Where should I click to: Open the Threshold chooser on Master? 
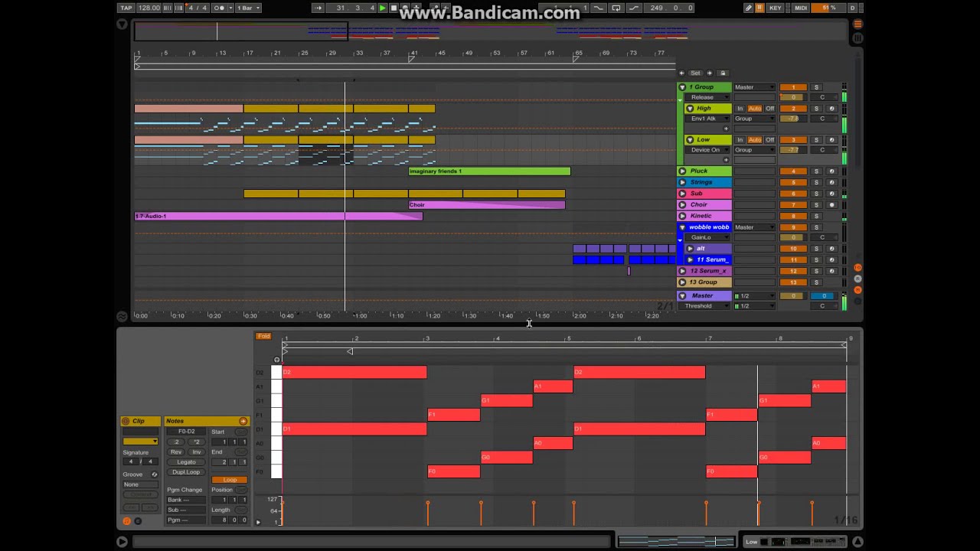pyautogui.click(x=704, y=306)
